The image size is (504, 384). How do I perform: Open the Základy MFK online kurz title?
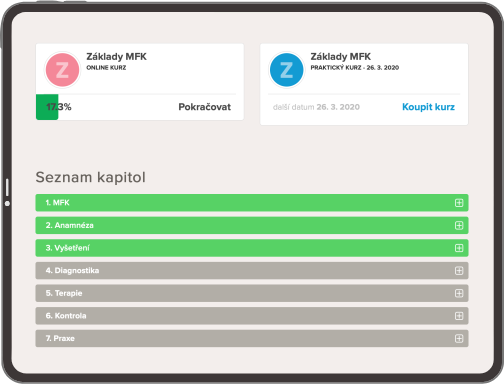(116, 57)
